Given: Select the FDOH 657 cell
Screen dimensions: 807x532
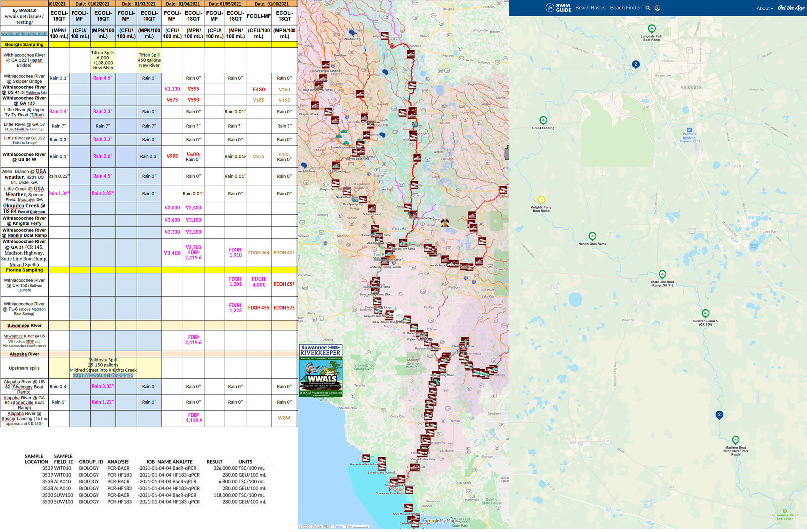Looking at the screenshot, I should 284,284.
